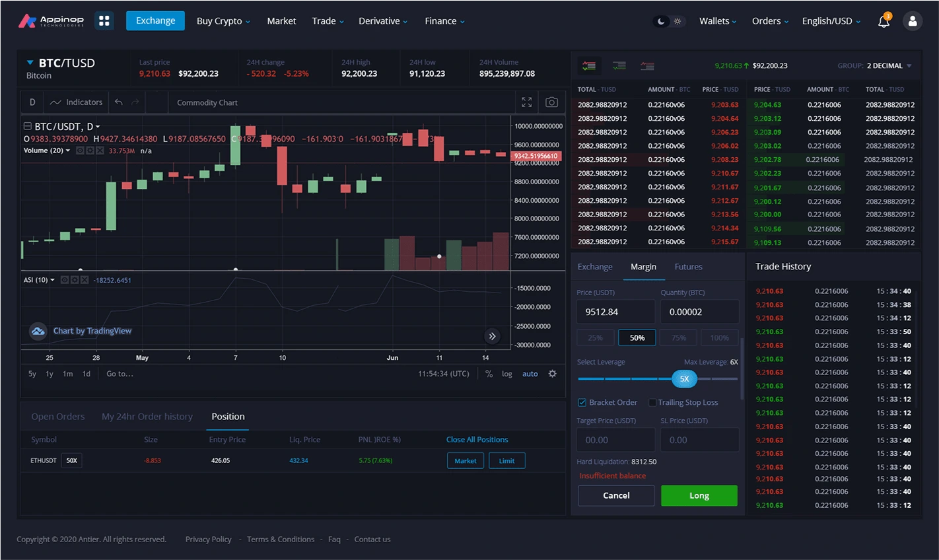Open the 2 DECIMAL group dropdown
This screenshot has height=560, width=939.
(889, 66)
